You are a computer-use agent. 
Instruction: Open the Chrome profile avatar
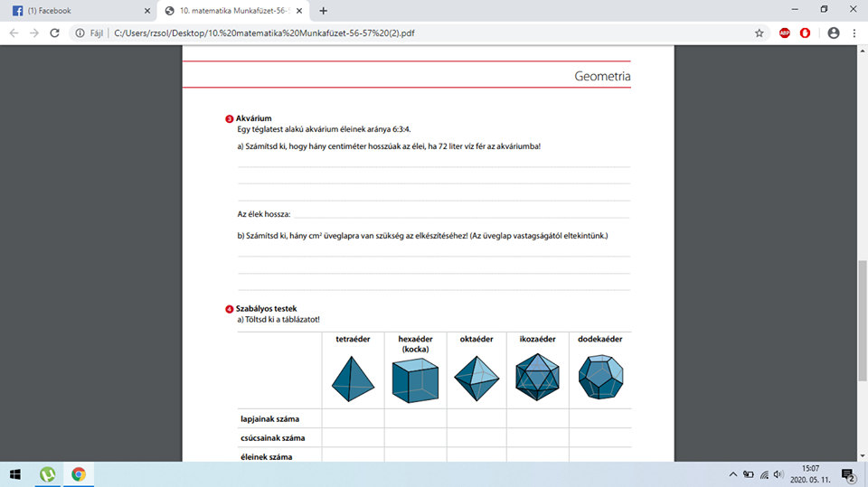coord(833,33)
